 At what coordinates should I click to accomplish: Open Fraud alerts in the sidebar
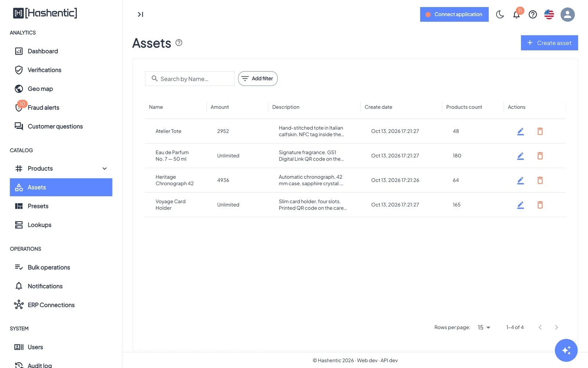pos(61,107)
